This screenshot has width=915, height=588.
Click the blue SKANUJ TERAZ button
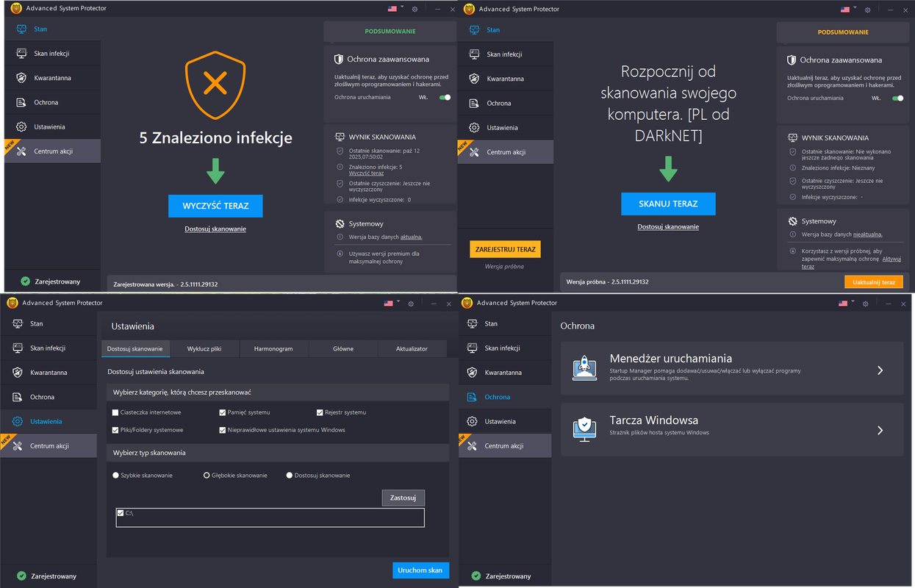coord(668,204)
